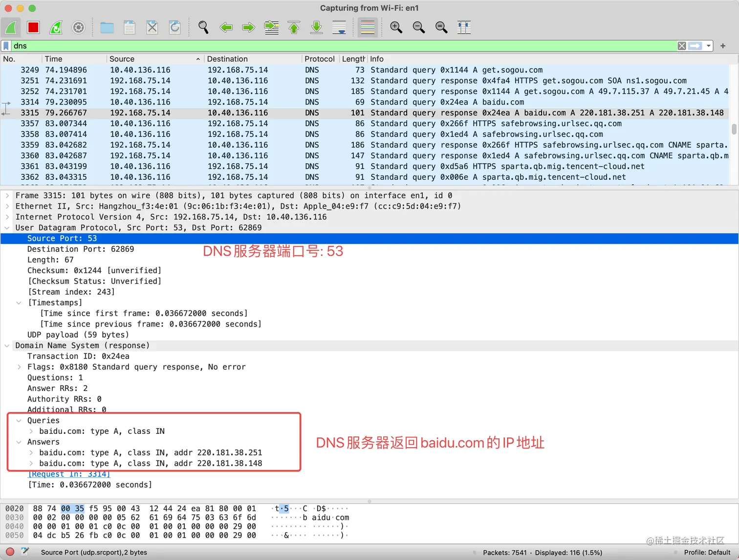Stop the running packet capture

(33, 27)
